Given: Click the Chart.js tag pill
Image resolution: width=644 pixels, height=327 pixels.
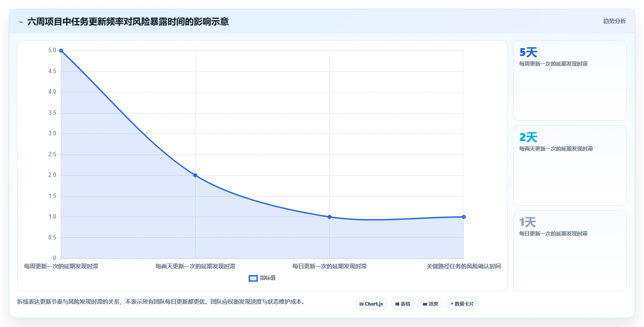Looking at the screenshot, I should [x=371, y=304].
